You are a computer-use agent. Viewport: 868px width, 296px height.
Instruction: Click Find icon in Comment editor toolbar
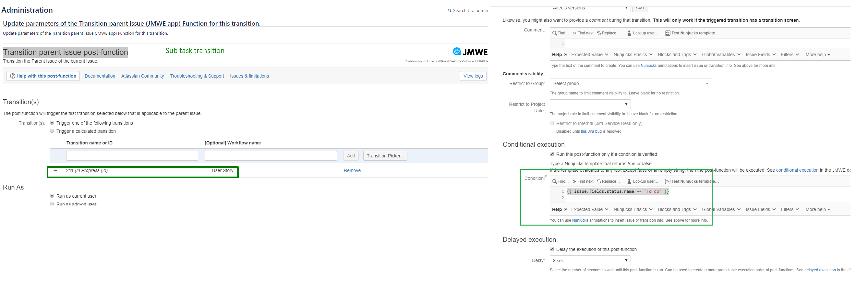pyautogui.click(x=555, y=33)
